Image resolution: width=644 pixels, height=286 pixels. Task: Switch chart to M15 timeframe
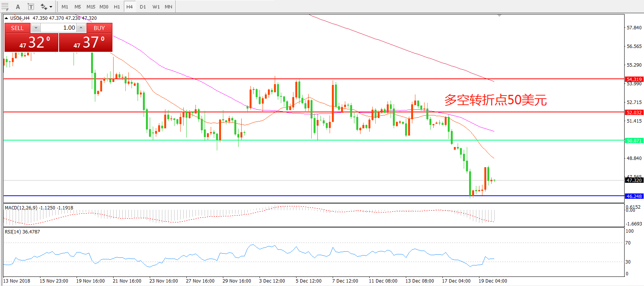pos(91,7)
